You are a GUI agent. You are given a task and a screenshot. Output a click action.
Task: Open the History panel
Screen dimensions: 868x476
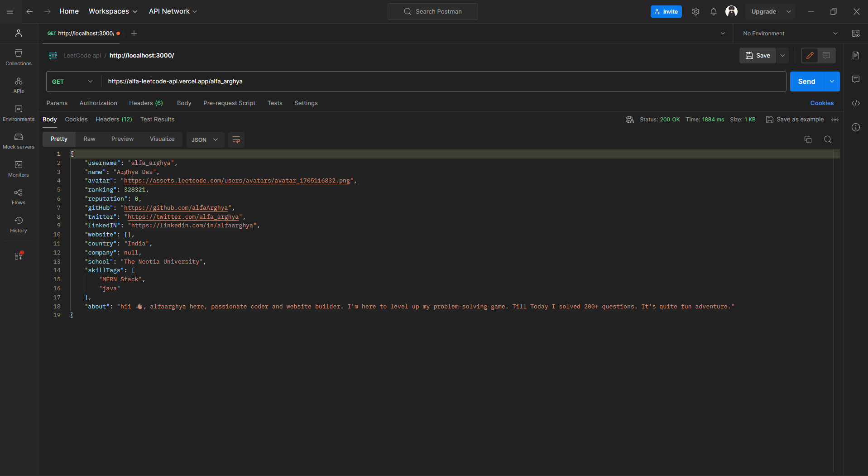pyautogui.click(x=19, y=225)
